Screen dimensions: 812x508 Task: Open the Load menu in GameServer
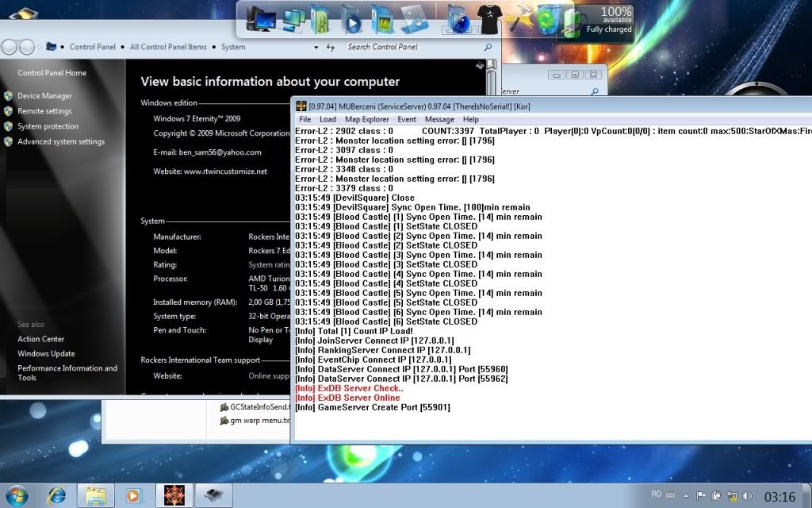tap(327, 119)
